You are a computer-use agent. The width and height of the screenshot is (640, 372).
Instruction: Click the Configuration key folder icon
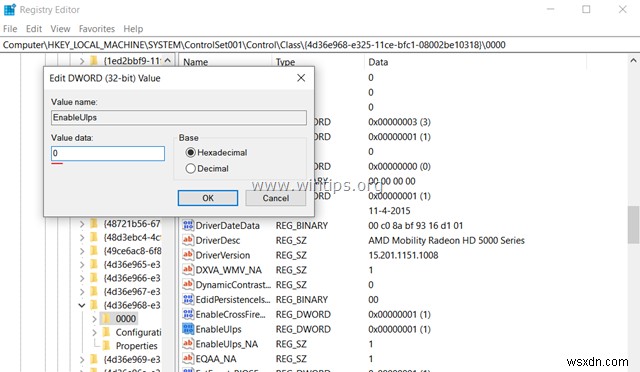coord(106,332)
